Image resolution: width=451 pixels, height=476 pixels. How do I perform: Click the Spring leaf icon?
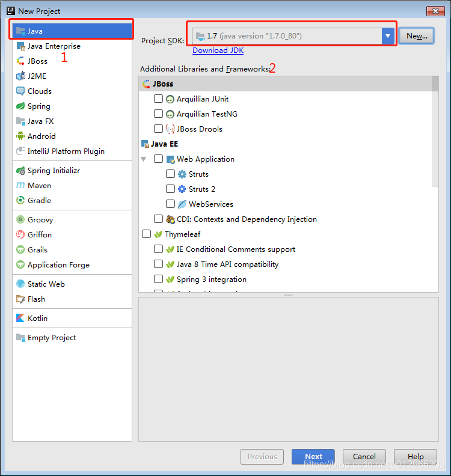point(20,106)
